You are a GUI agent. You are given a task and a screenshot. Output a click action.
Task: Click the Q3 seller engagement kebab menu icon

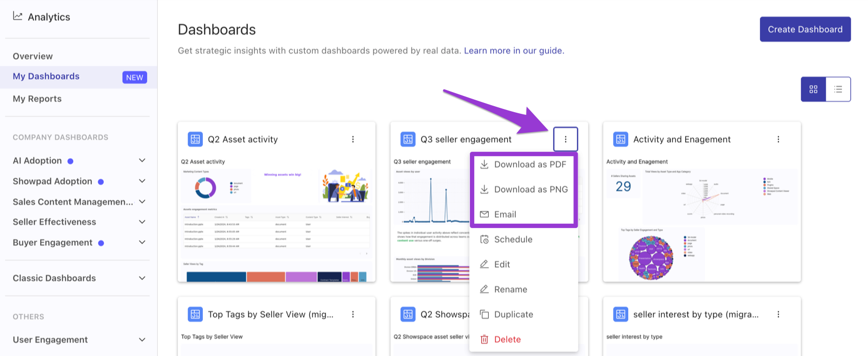tap(565, 139)
